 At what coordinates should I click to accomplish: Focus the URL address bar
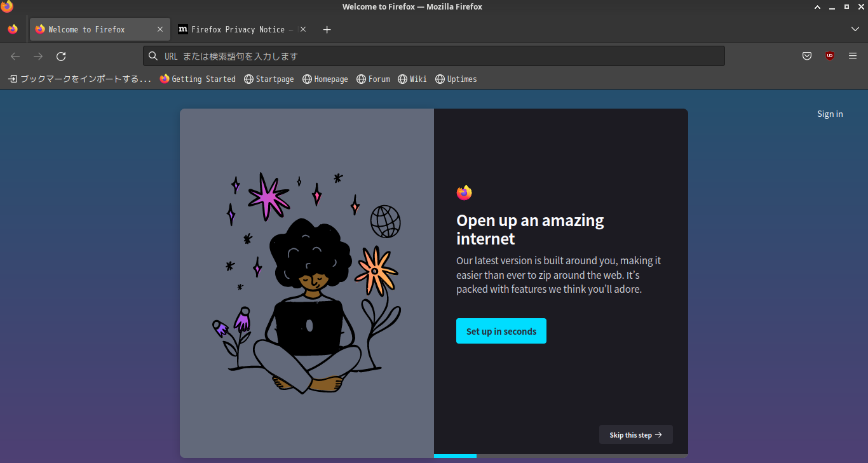[434, 56]
